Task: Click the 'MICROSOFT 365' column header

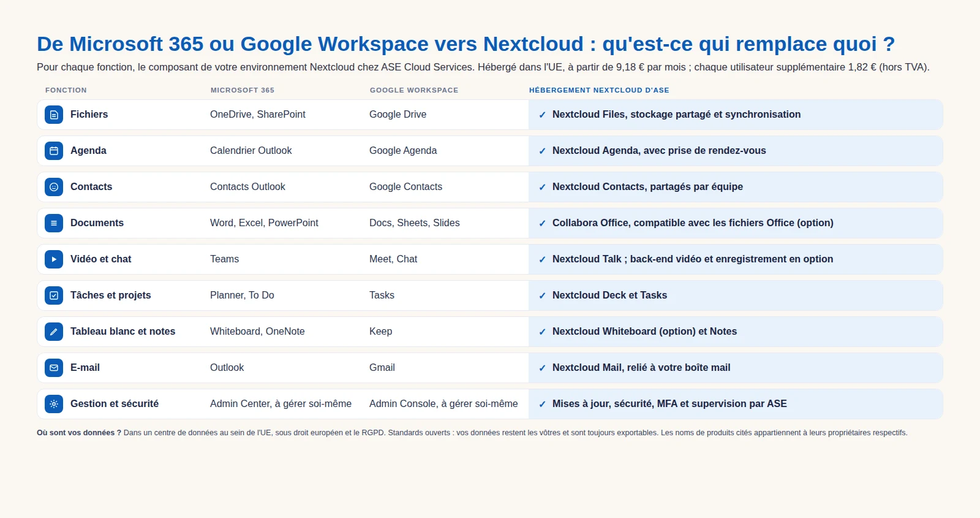Action: (243, 90)
